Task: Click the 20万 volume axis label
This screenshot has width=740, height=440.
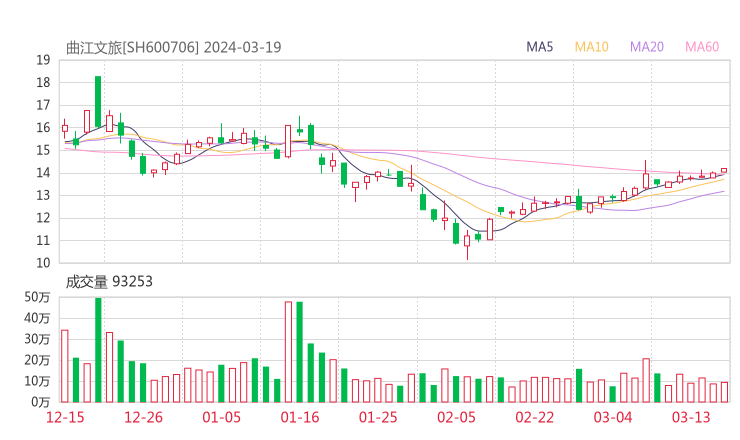Action: pos(37,360)
